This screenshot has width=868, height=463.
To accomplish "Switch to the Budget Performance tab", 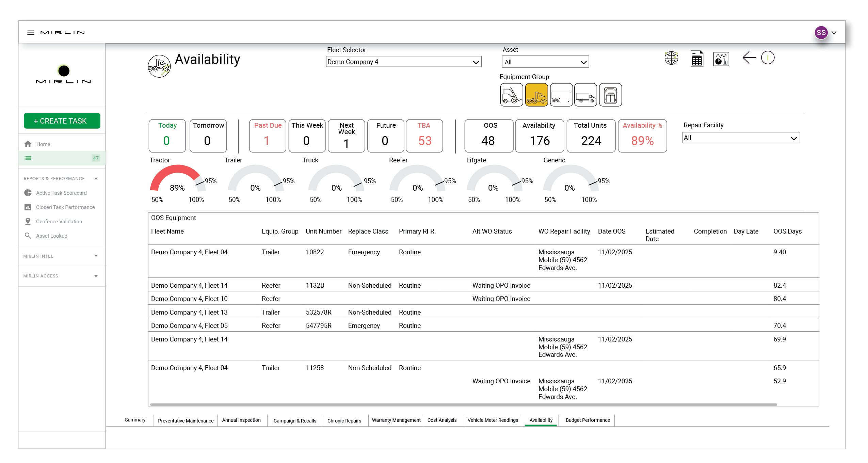I will [588, 420].
